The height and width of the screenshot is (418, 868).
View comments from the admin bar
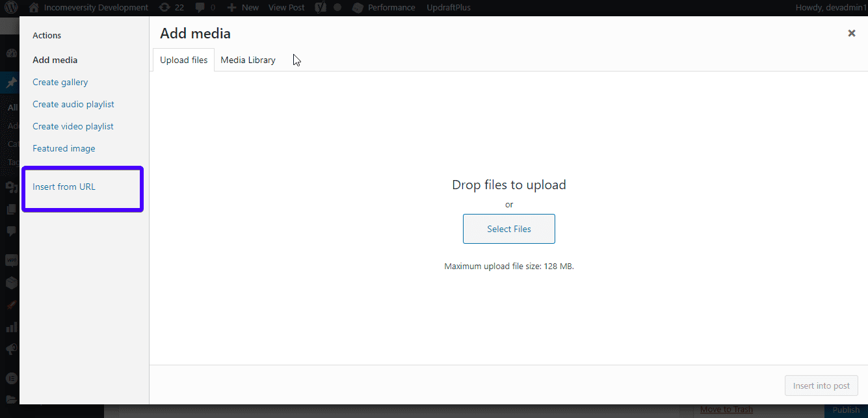205,8
